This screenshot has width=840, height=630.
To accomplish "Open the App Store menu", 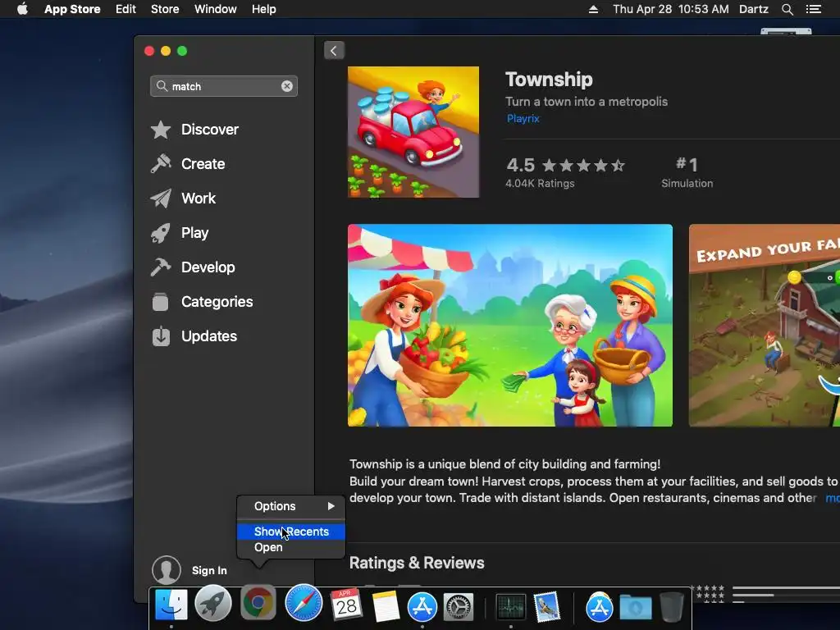I will [72, 9].
